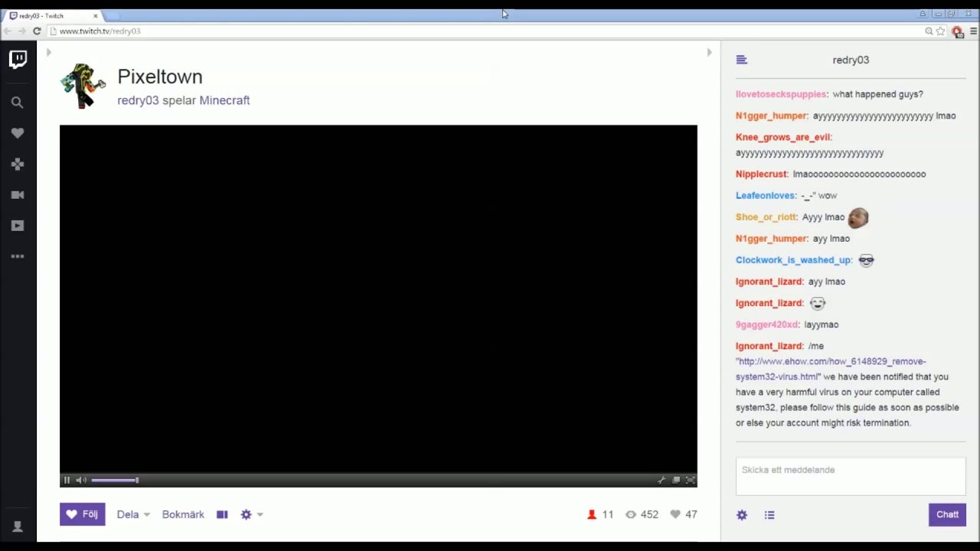Click username Leafeonloves in chat
The image size is (980, 551).
766,195
